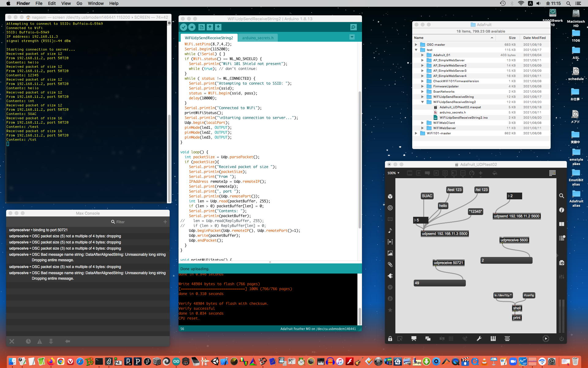Open the Finder Window menu
The image size is (588, 368).
(x=96, y=3)
